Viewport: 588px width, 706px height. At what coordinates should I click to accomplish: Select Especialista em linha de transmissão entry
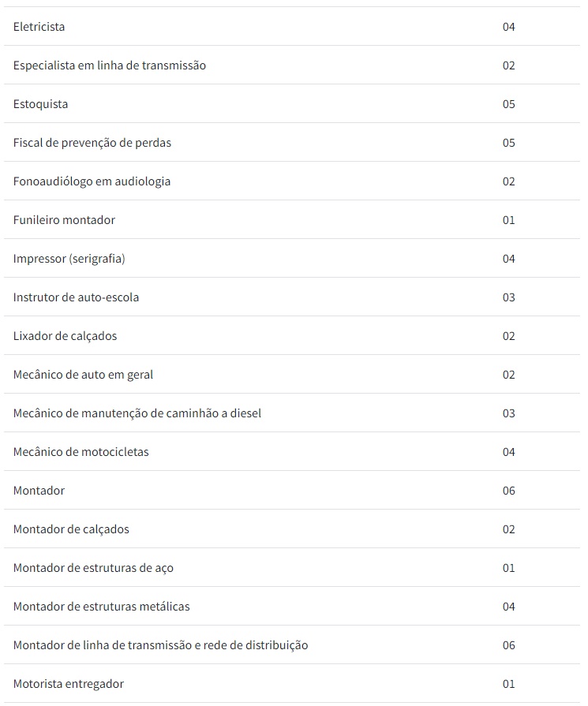click(x=110, y=65)
